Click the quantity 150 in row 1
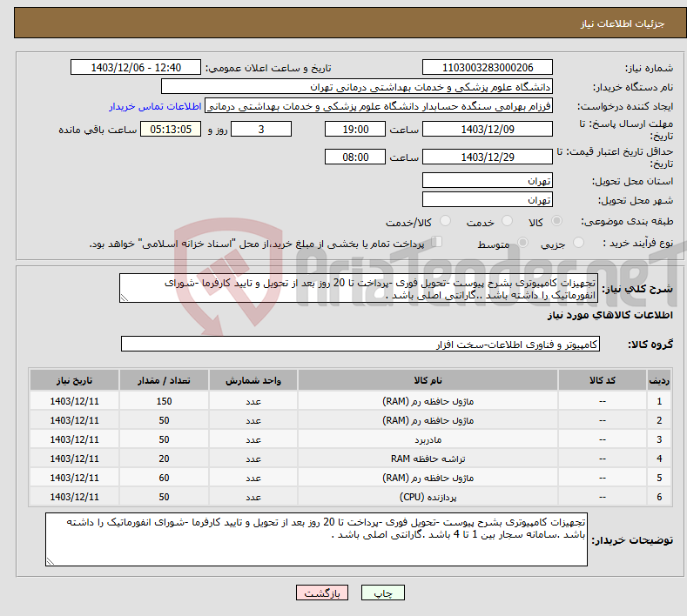 tap(164, 401)
